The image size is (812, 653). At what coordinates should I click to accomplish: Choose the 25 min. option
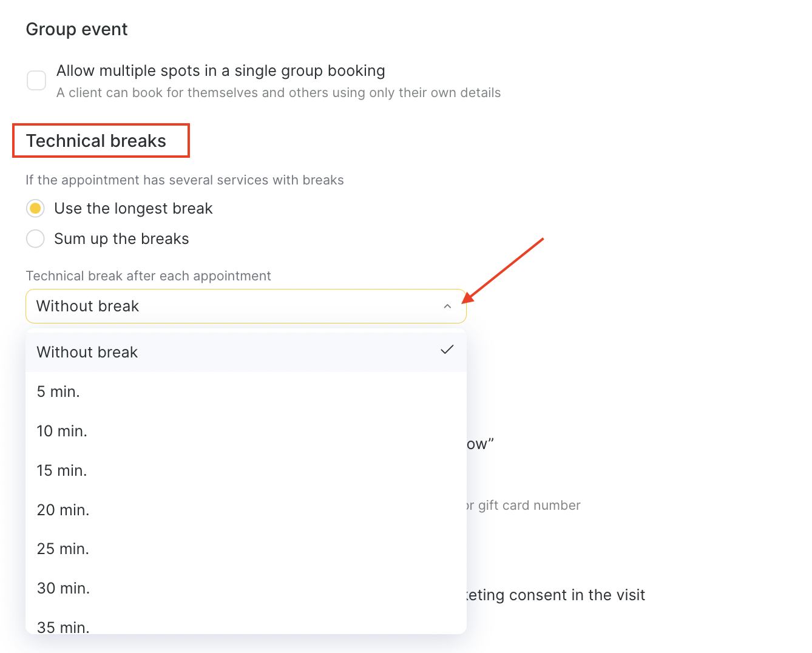click(x=63, y=549)
